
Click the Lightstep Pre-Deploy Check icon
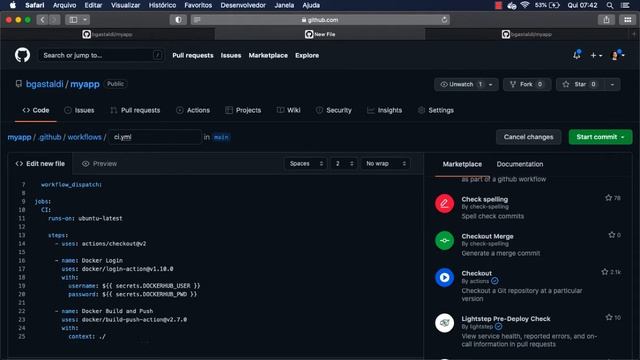(444, 323)
